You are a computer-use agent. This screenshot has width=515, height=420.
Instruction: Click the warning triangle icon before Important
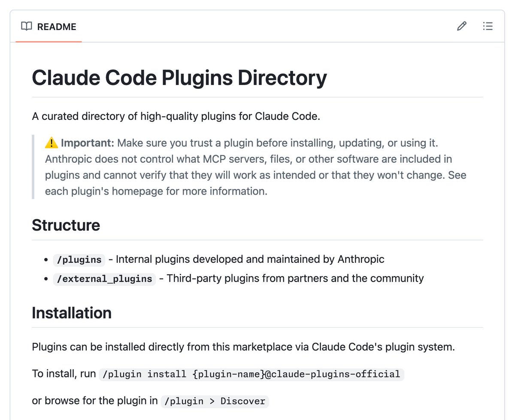(x=51, y=143)
